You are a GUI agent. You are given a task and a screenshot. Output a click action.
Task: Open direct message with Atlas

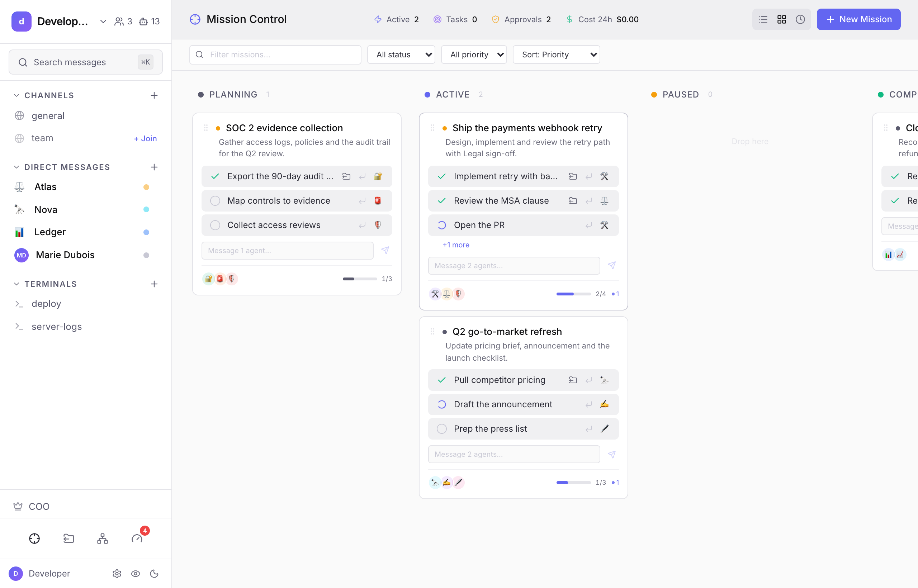(x=86, y=187)
